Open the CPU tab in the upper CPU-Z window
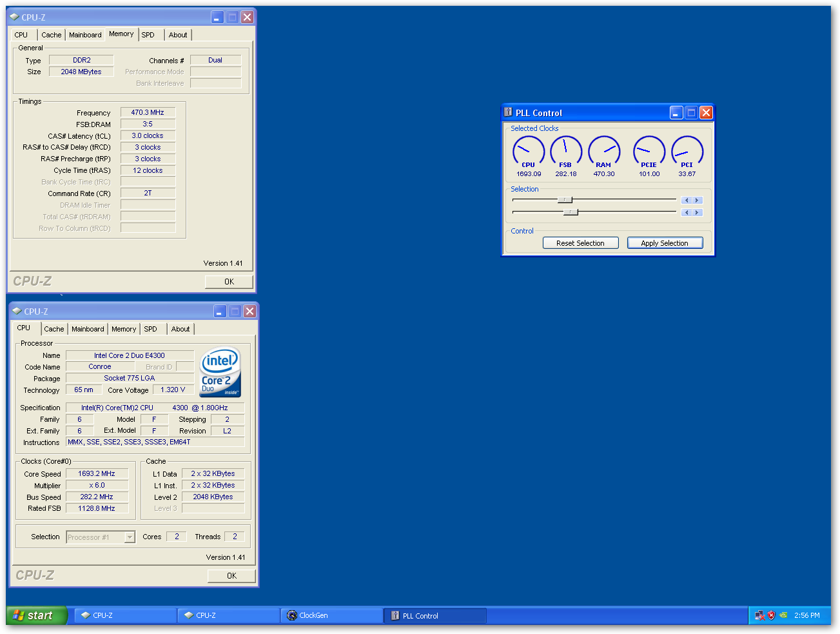This screenshot has height=634, width=840. click(x=21, y=35)
